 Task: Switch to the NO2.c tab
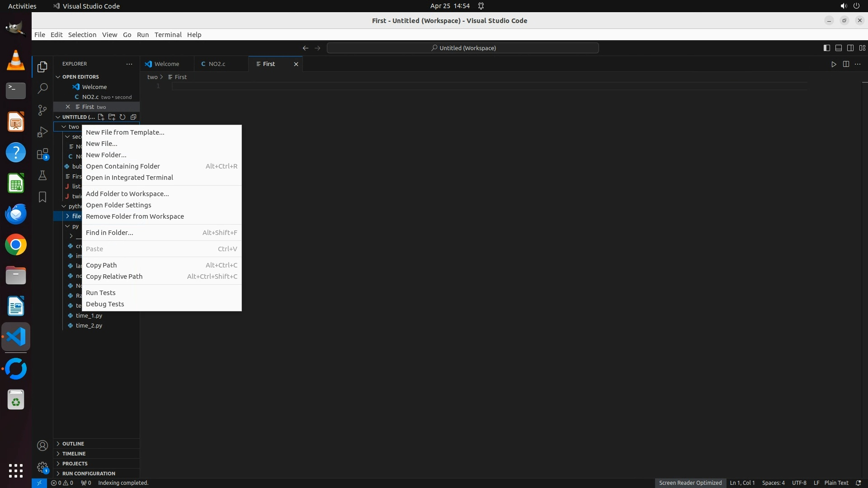pos(217,64)
